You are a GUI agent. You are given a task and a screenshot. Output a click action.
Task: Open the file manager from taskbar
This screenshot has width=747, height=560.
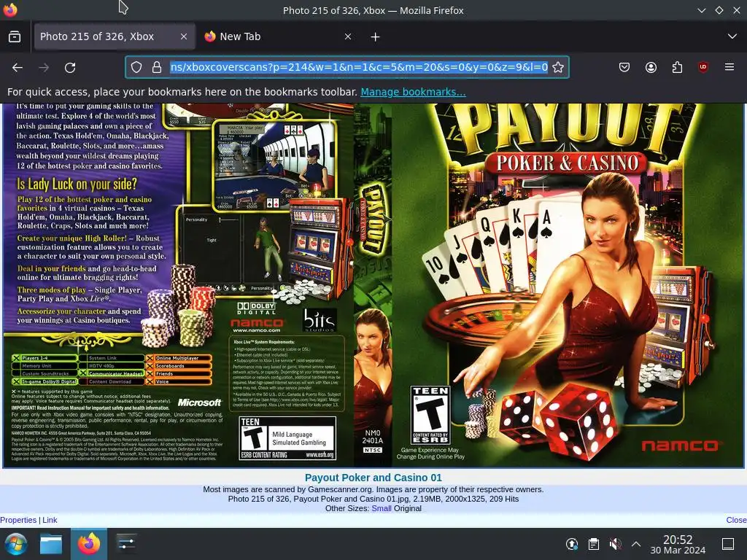point(51,544)
